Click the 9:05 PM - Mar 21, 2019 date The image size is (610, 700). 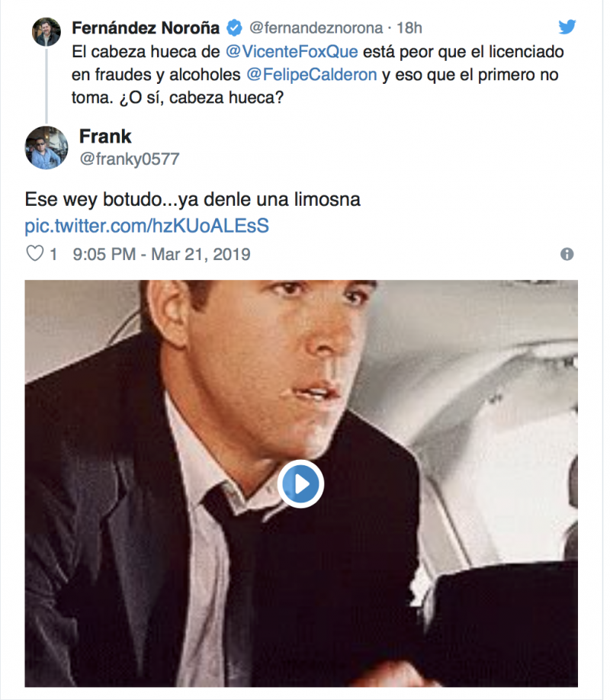point(162,254)
